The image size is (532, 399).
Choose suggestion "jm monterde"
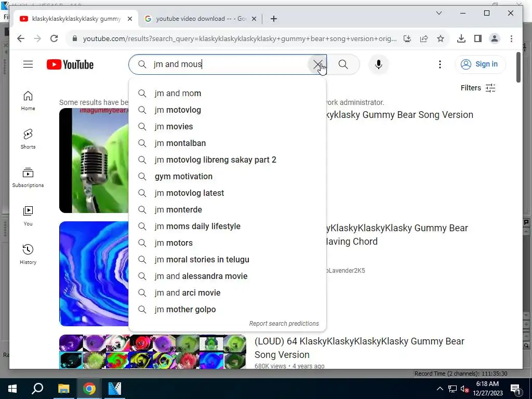click(x=228, y=210)
